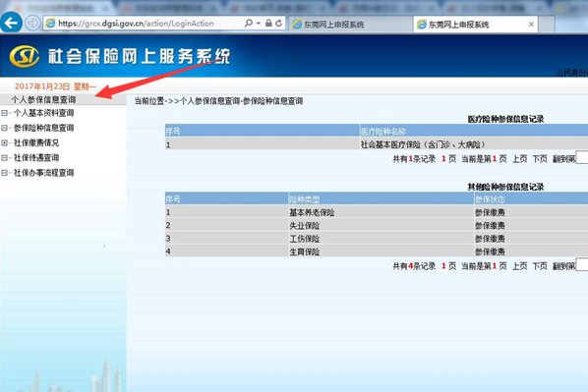
Task: Click the SI social insurance logo
Action: [x=24, y=56]
